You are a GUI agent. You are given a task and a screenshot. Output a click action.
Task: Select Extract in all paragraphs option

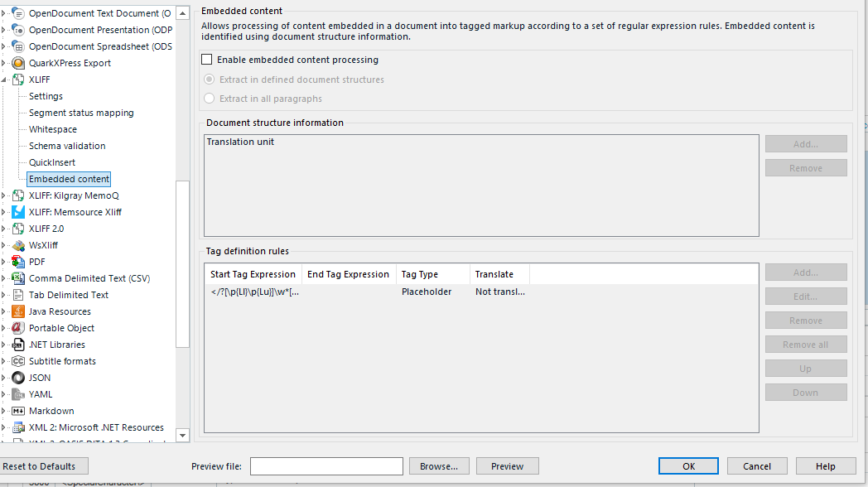[x=210, y=98]
